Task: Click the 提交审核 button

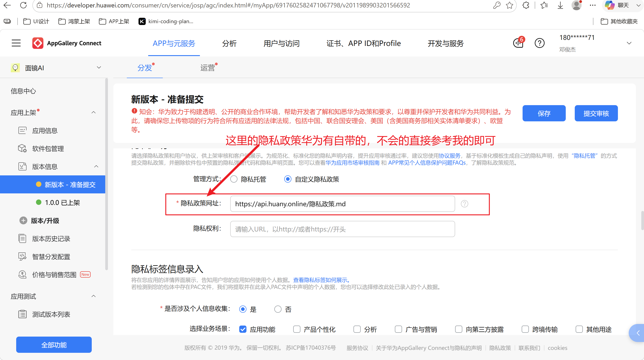Action: coord(596,113)
